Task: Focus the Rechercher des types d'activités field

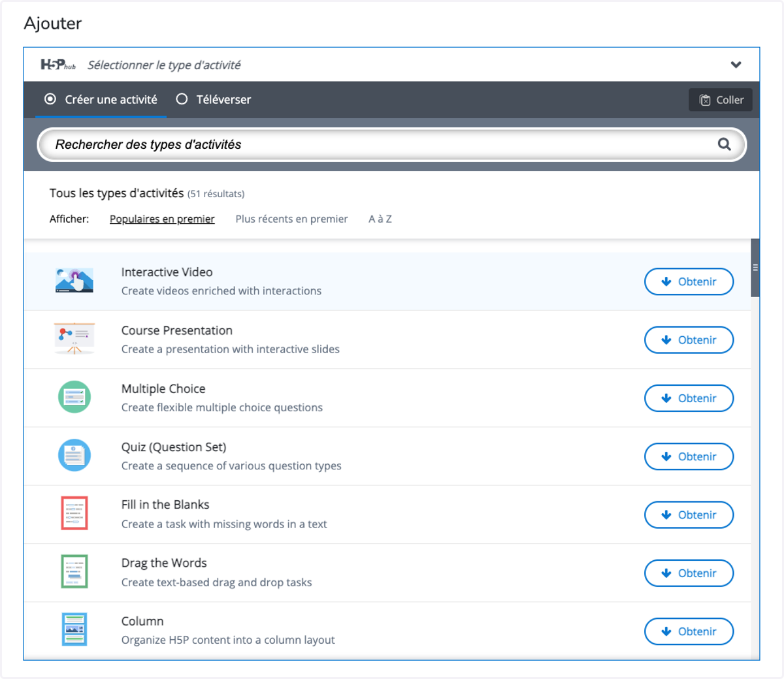Action: click(x=392, y=144)
